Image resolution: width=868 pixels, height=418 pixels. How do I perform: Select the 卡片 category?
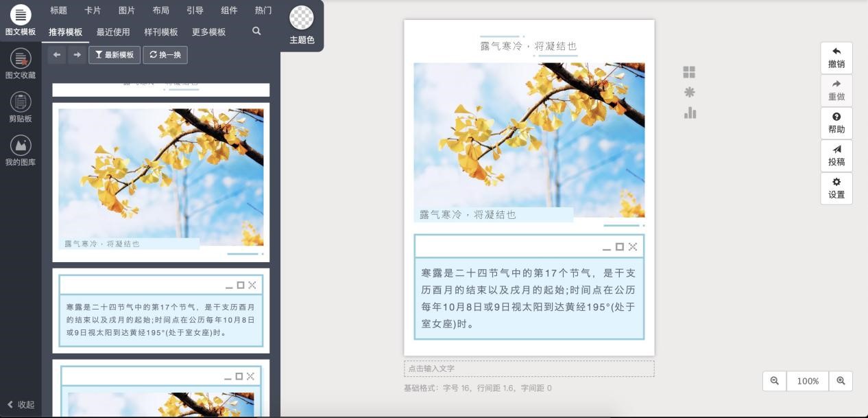tap(93, 10)
